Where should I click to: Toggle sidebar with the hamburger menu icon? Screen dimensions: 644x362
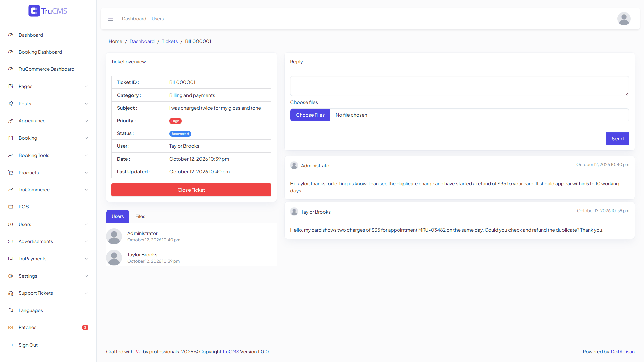[111, 19]
